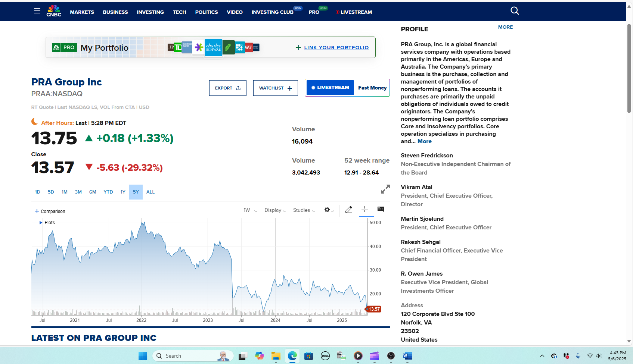Select the 1Y chart range tab

coord(122,192)
